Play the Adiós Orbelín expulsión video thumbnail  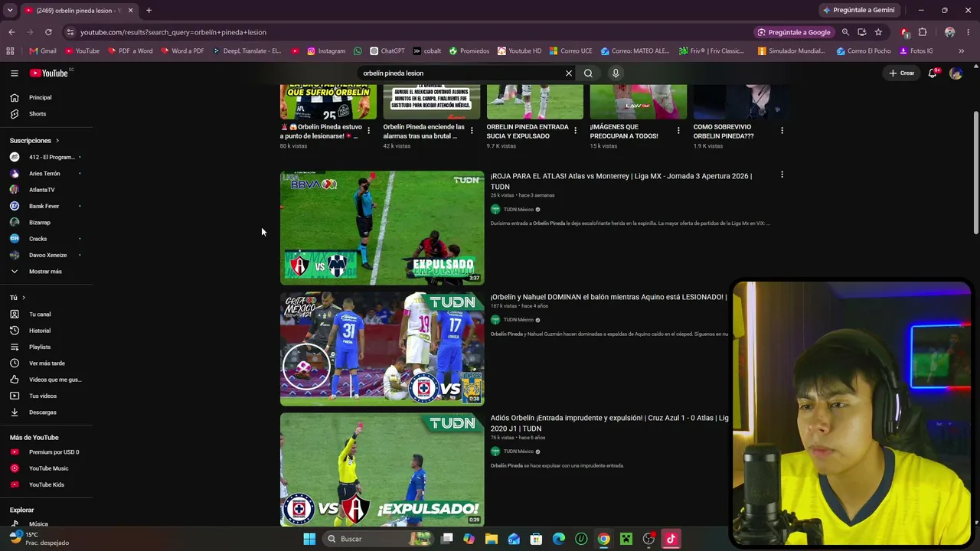382,470
